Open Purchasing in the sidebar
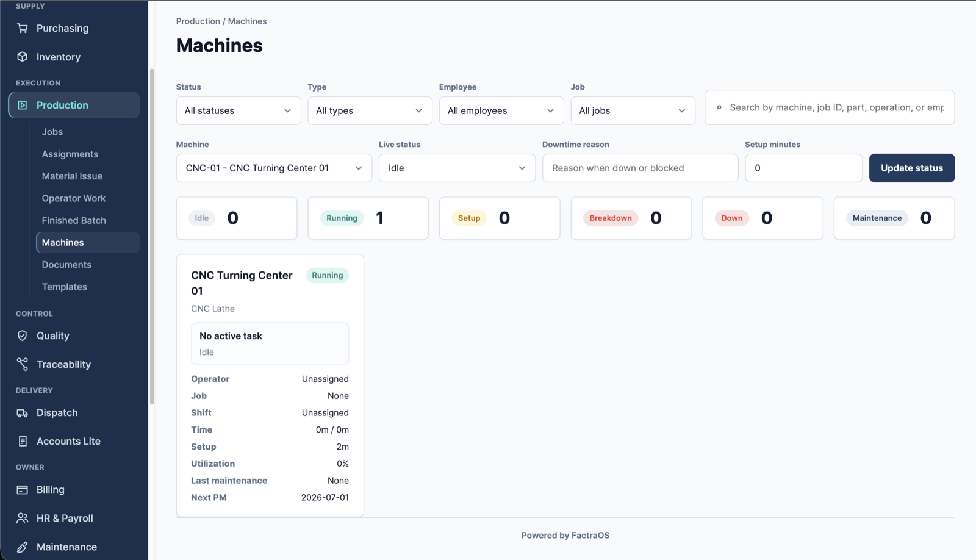Screen dimensions: 976x560 coord(74,28)
